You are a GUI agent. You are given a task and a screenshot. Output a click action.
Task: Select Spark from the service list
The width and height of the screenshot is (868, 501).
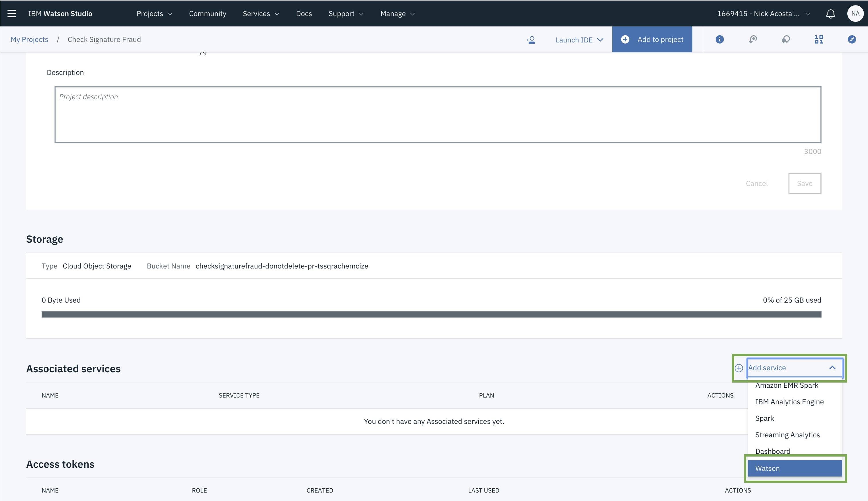[x=795, y=418]
